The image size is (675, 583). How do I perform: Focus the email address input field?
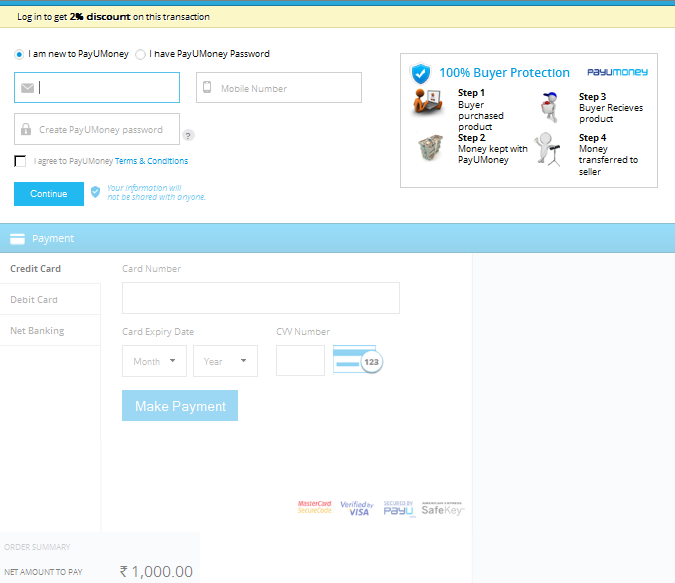pos(97,87)
